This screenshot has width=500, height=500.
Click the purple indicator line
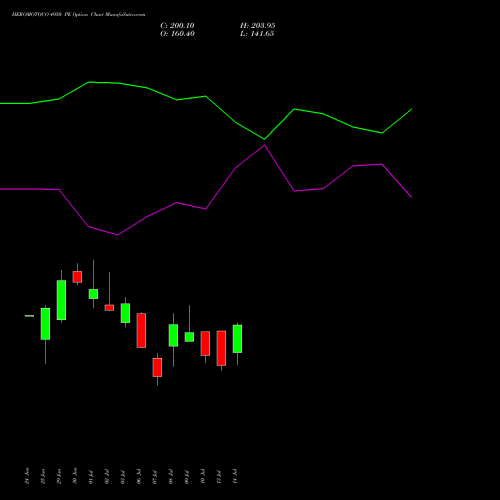pyautogui.click(x=206, y=209)
